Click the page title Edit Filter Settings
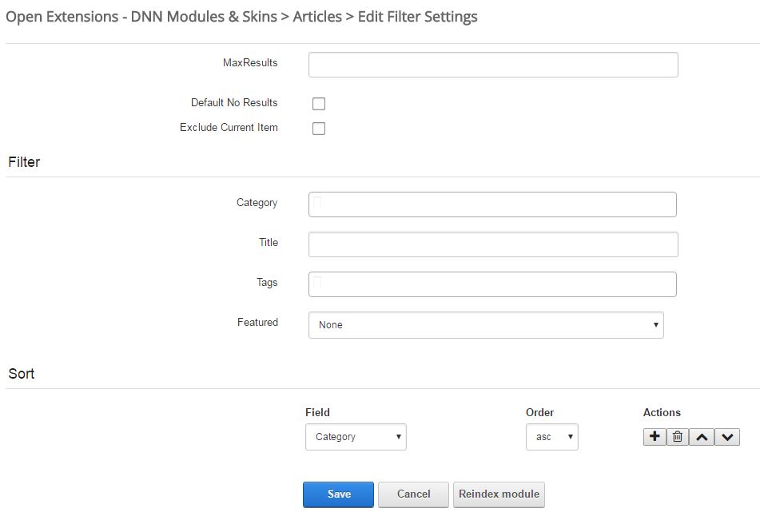Viewport: 760px width, 532px height. pyautogui.click(x=417, y=17)
